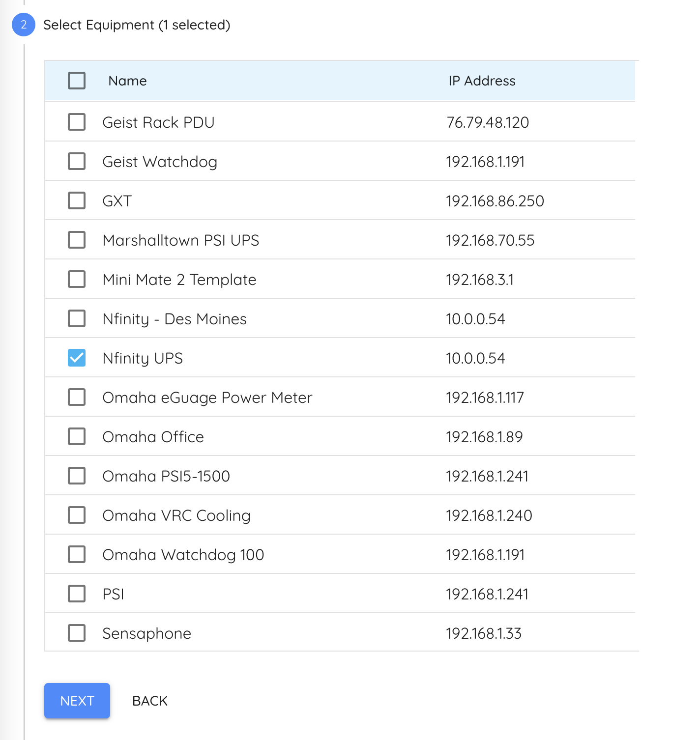This screenshot has height=740, width=700.
Task: Uncheck the Nfinity UPS checkbox
Action: tap(77, 358)
